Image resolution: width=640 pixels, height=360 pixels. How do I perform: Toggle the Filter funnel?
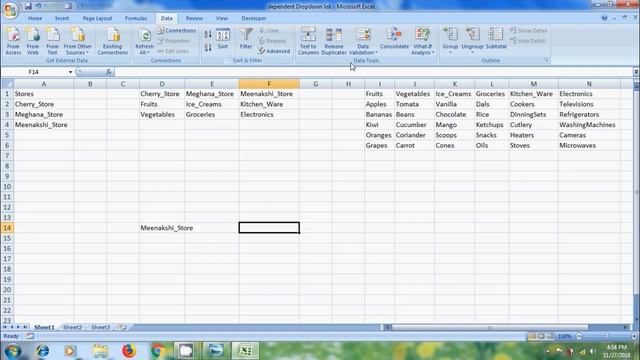(x=246, y=39)
